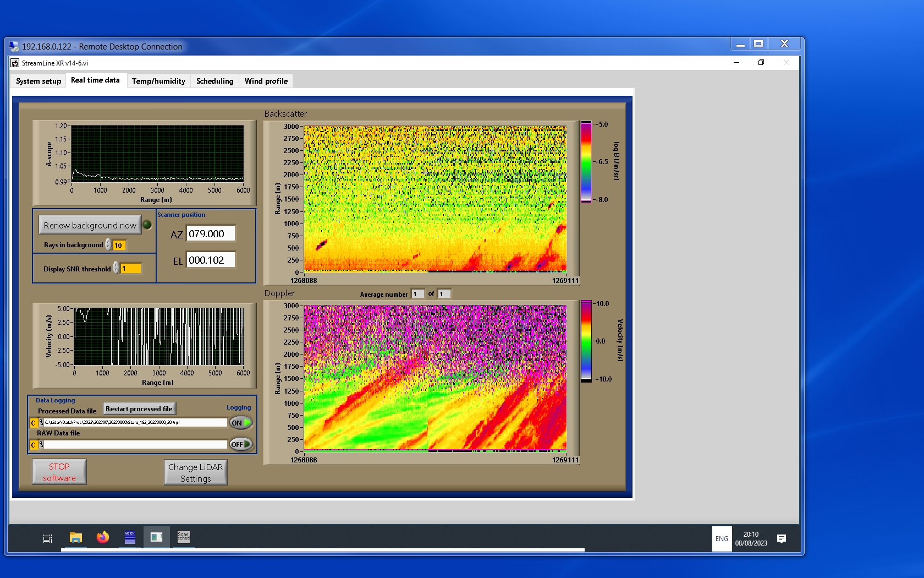Click the AZ scanner position field
Screen dimensions: 924x578
(211, 234)
